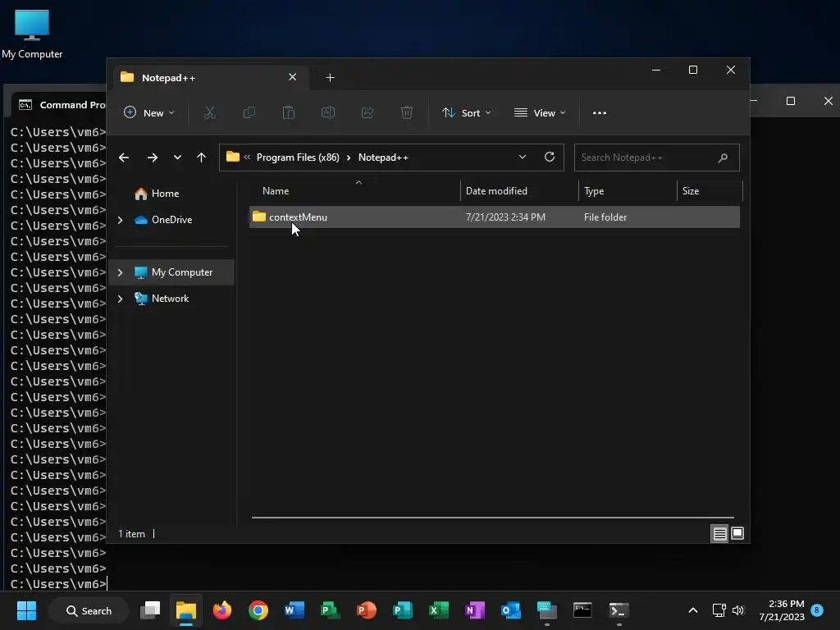
Task: Switch to large thumbnails view icon
Action: point(737,533)
